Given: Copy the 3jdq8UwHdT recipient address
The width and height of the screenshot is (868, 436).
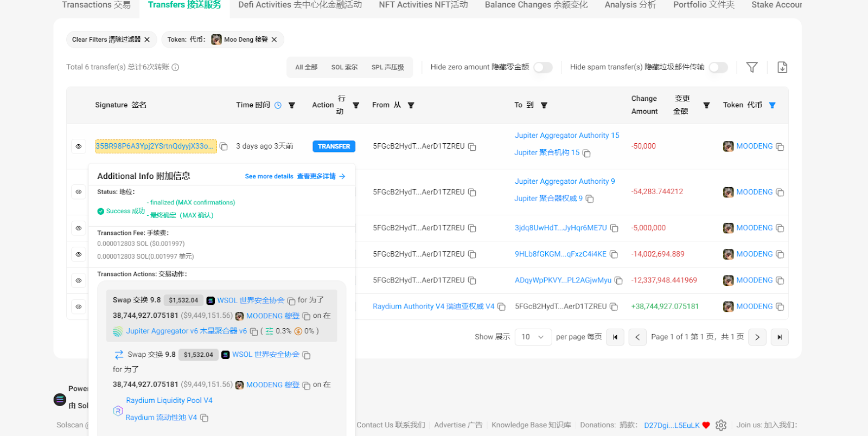Looking at the screenshot, I should [614, 228].
